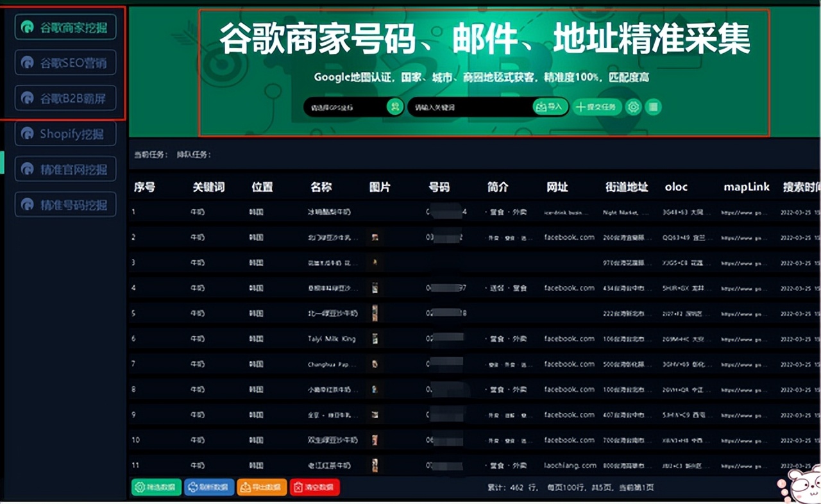821x504 pixels.
Task: Click the facebook.com link in row 8
Action: [569, 389]
